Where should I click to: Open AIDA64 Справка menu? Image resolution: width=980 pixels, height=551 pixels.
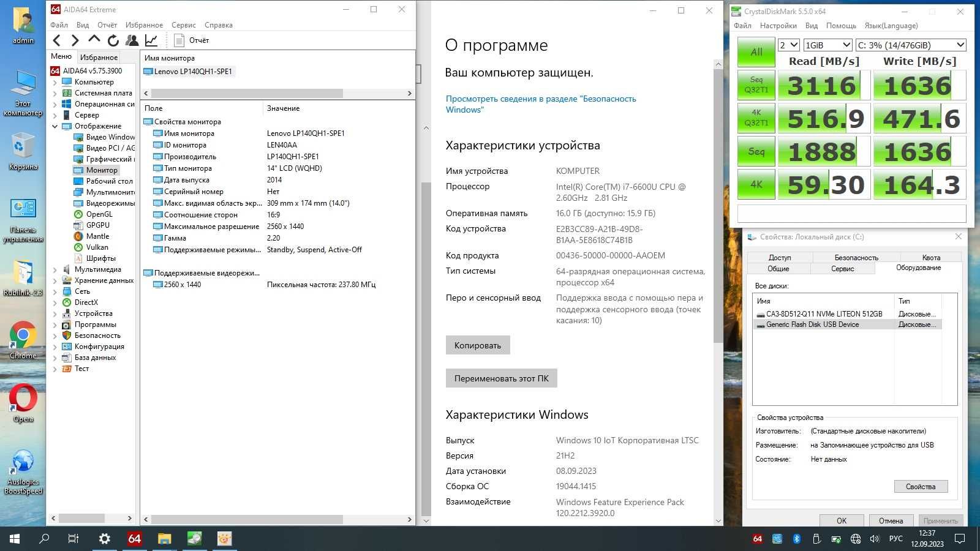[219, 25]
